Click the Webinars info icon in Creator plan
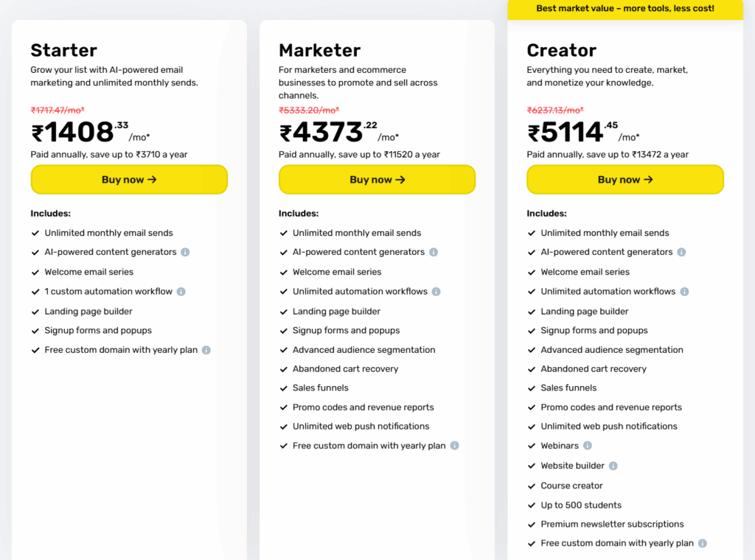This screenshot has width=755, height=560. (x=587, y=446)
